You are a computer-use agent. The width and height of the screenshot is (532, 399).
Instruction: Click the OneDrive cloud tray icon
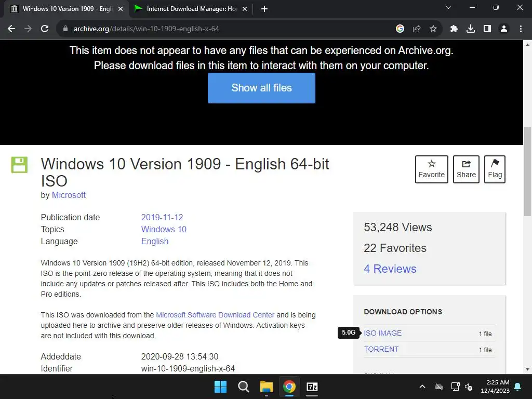tap(439, 387)
